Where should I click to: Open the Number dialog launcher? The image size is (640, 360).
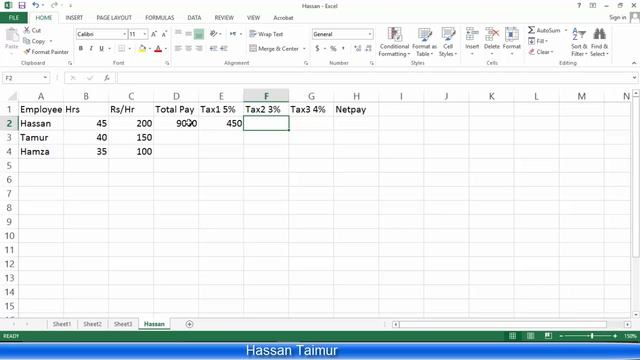tap(372, 63)
